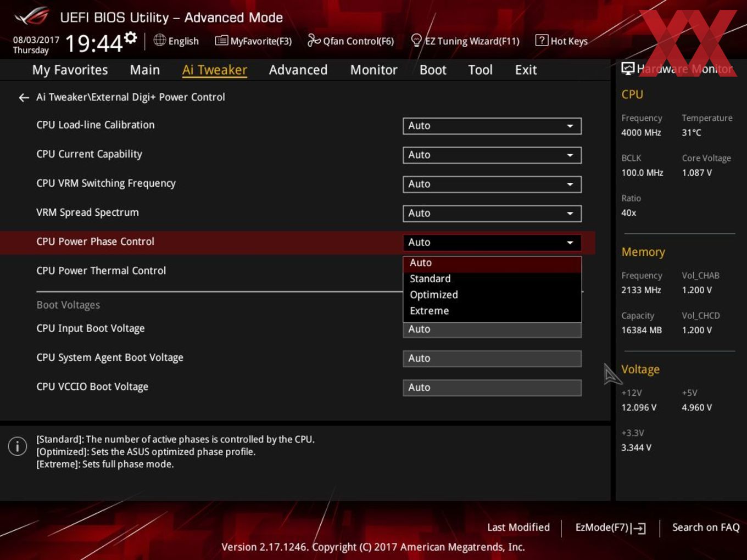Launch EZ Tuning Wizard(F11)

[465, 41]
